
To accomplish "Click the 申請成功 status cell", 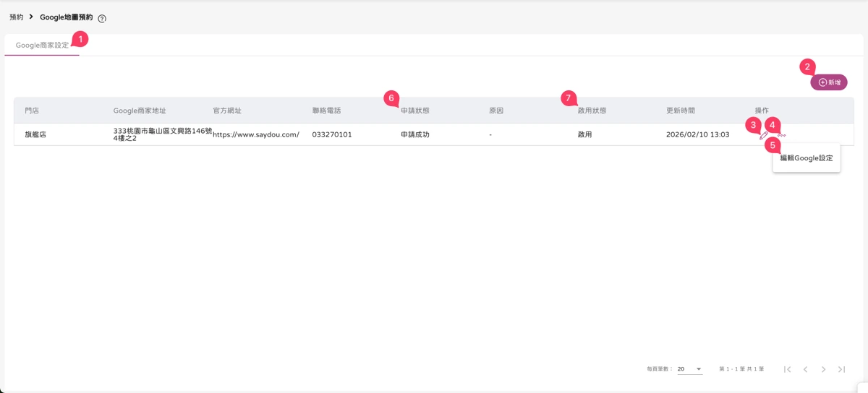I will [x=415, y=134].
